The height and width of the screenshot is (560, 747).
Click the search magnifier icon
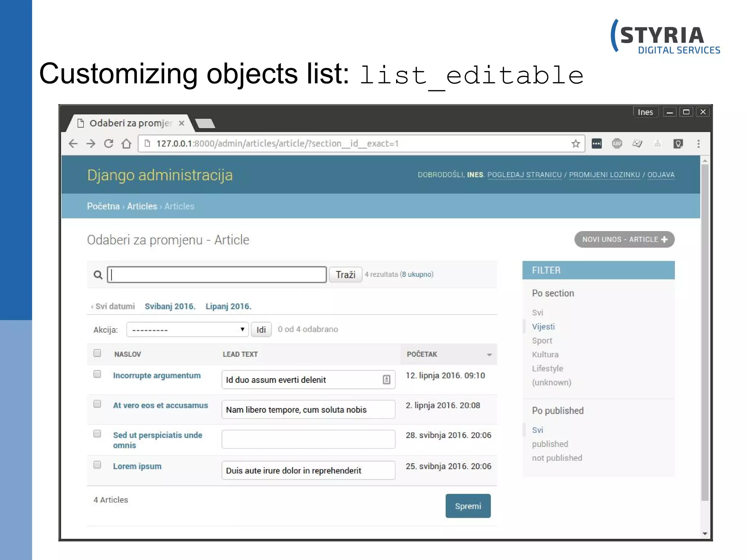click(98, 275)
